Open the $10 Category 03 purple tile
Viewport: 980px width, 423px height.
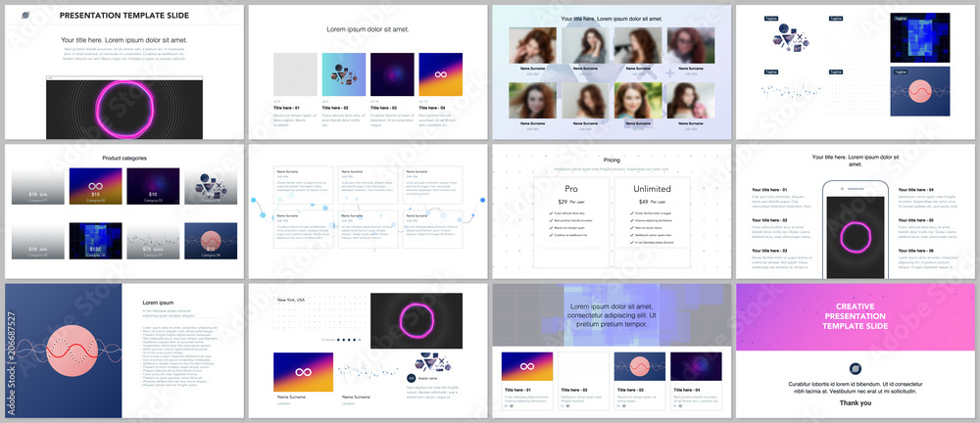153,186
